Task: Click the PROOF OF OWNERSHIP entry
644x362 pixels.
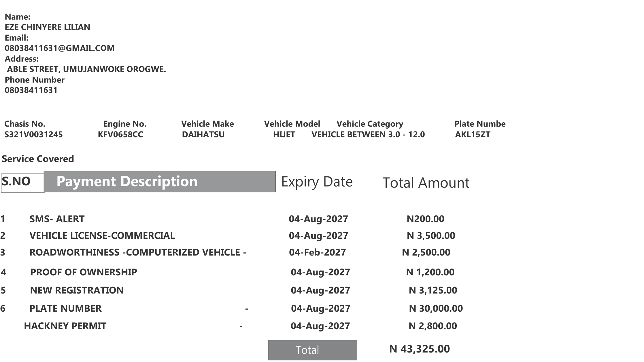Action: coord(84,272)
